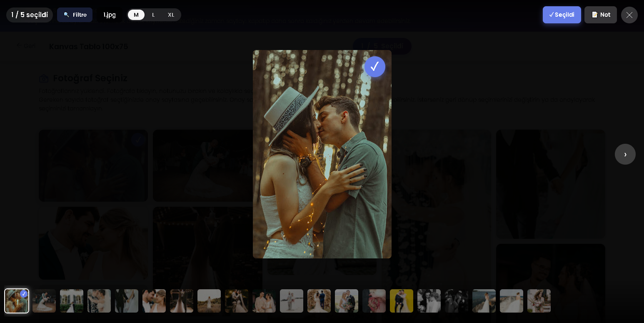Screen dimensions: 644x323
Task: Open the thumbnail of the couple in cream outfits
Action: (264, 301)
